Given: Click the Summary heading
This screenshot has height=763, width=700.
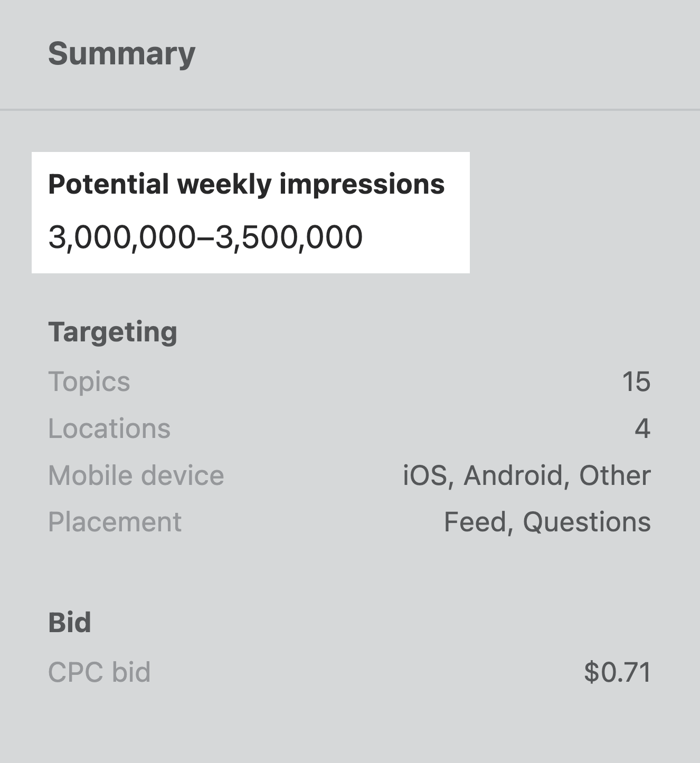Looking at the screenshot, I should point(121,53).
